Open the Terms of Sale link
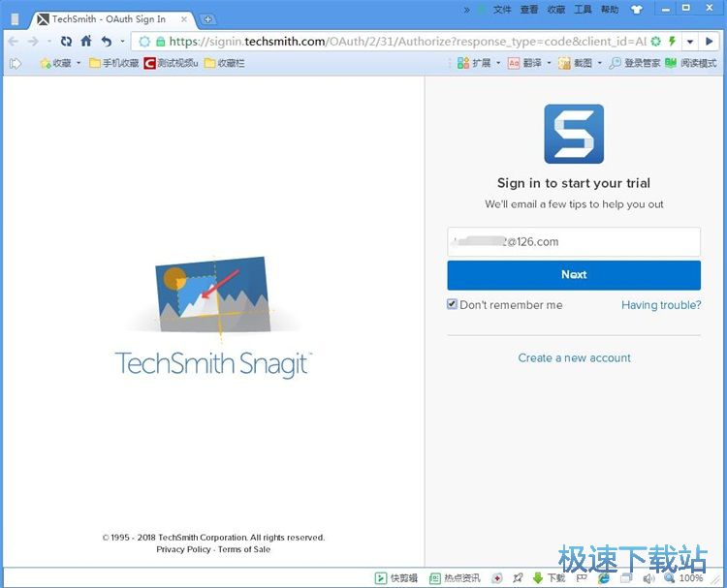The width and height of the screenshot is (727, 588). pyautogui.click(x=244, y=549)
